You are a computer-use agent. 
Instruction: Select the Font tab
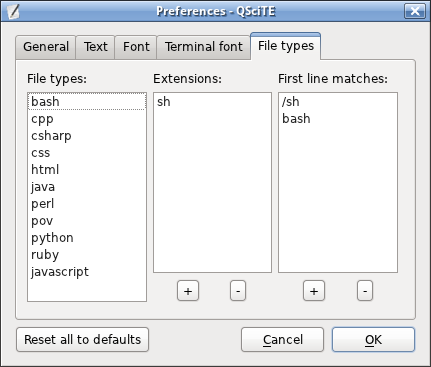point(136,47)
